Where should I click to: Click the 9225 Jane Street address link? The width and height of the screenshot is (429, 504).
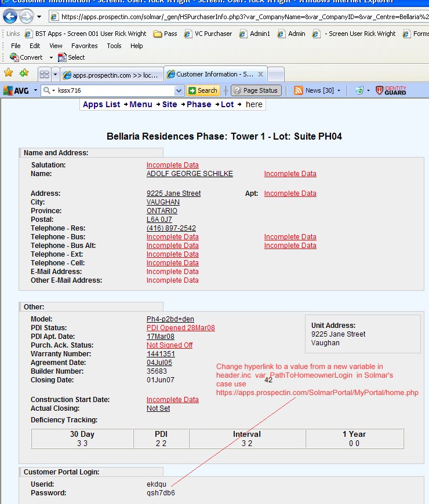174,193
